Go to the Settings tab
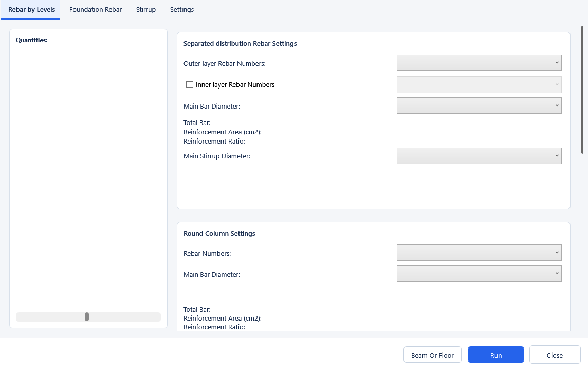This screenshot has width=588, height=371. coord(182,10)
